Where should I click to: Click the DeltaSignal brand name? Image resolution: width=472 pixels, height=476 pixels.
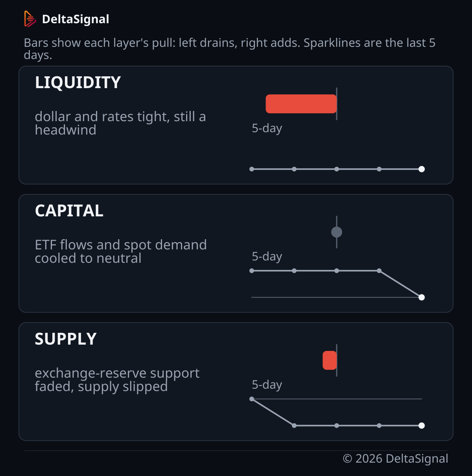[x=76, y=19]
